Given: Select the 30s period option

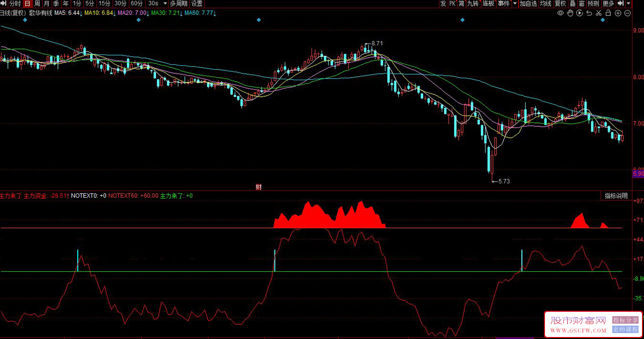Looking at the screenshot, I should 153,3.
